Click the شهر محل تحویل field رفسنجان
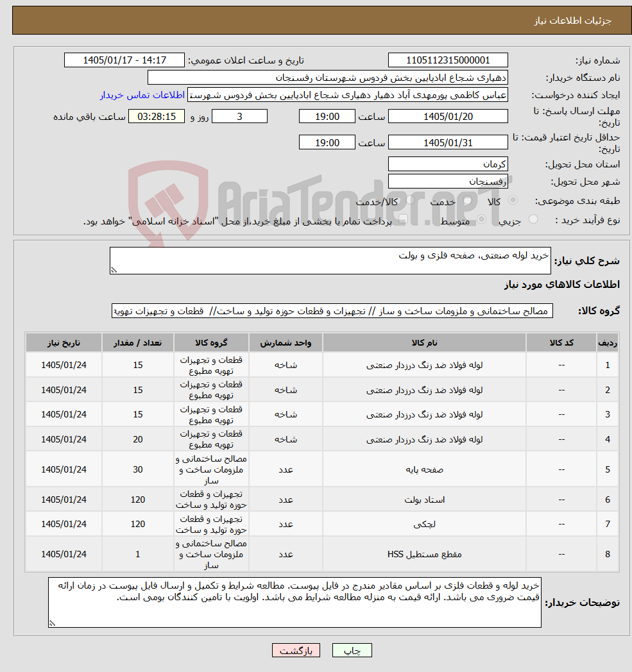 pyautogui.click(x=448, y=181)
